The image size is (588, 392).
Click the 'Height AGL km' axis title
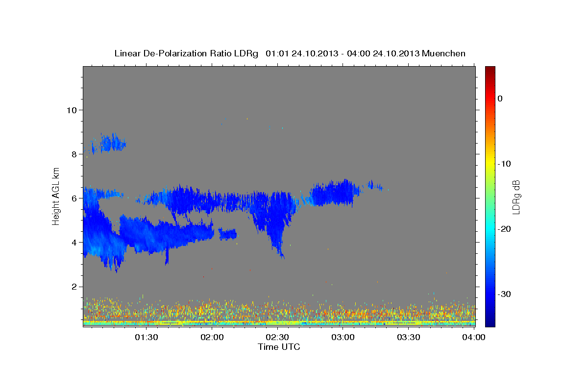pyautogui.click(x=56, y=196)
